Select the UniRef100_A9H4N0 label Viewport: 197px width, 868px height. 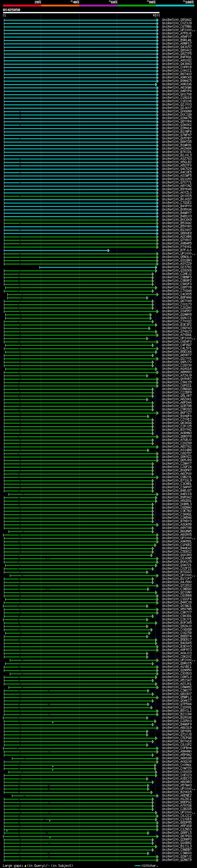[x=177, y=752]
